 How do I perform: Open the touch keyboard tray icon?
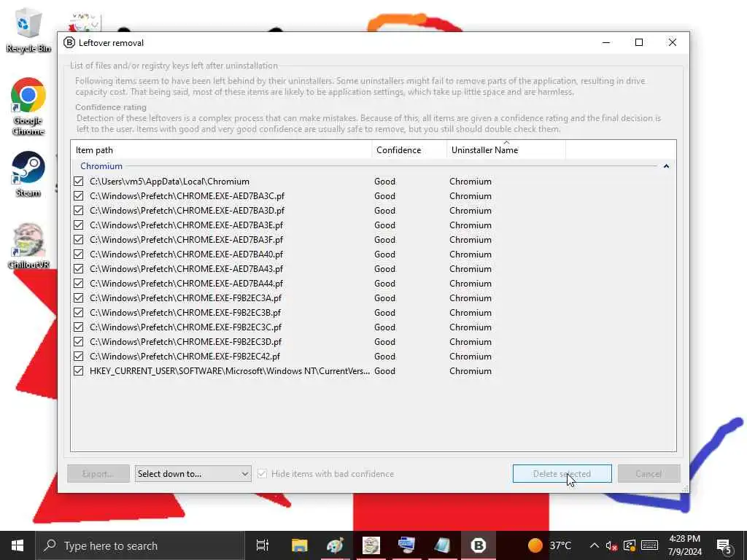point(649,545)
